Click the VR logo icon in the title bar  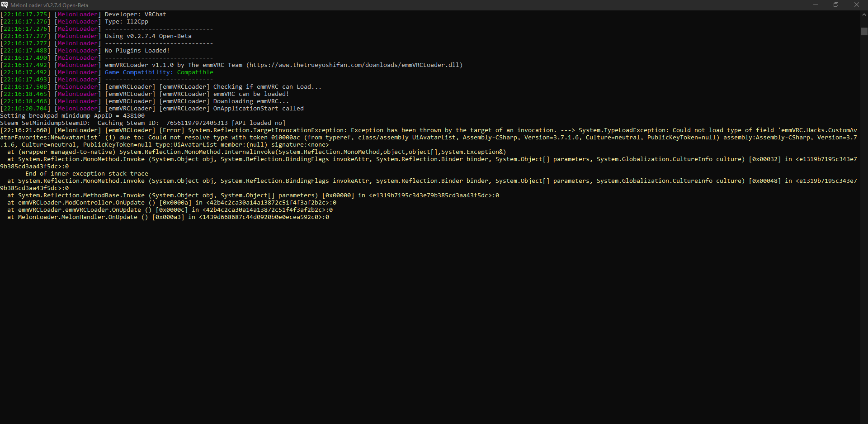(5, 5)
